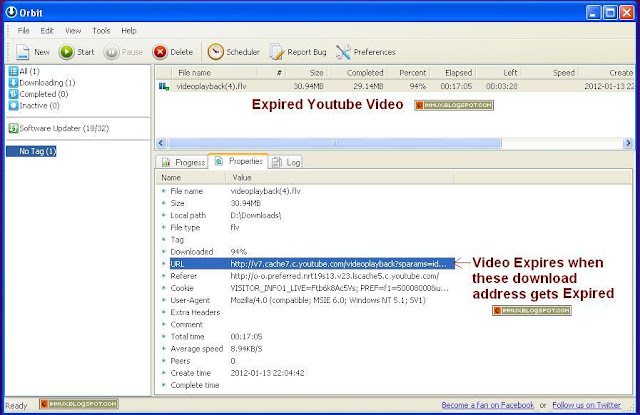Open the File menu
640x415 pixels.
23,31
